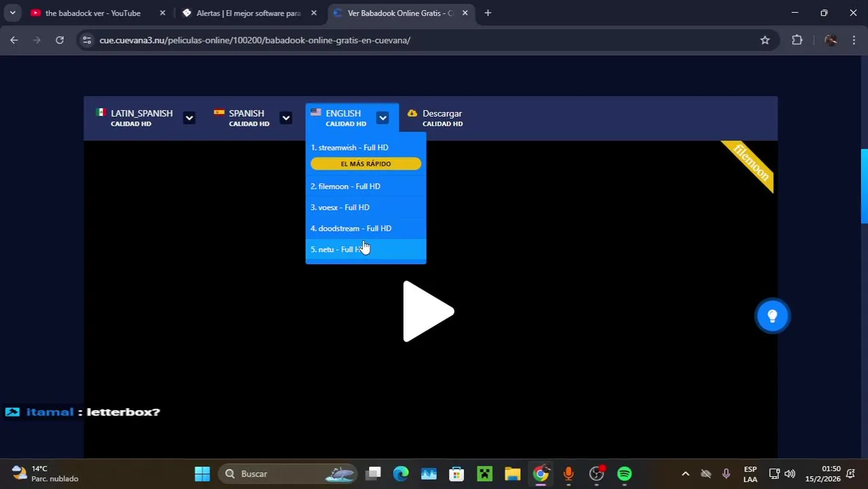Screen dimensions: 868x489
Task: Open the Chrome profile avatar
Action: tap(830, 40)
